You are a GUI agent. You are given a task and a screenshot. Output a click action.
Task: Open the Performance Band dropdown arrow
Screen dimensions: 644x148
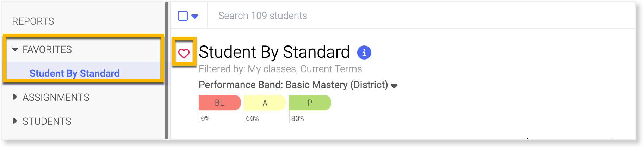(394, 86)
